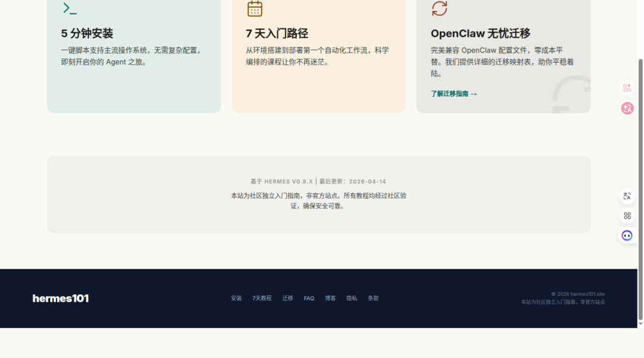Open the 隐私 privacy link
644x358 pixels.
point(352,298)
